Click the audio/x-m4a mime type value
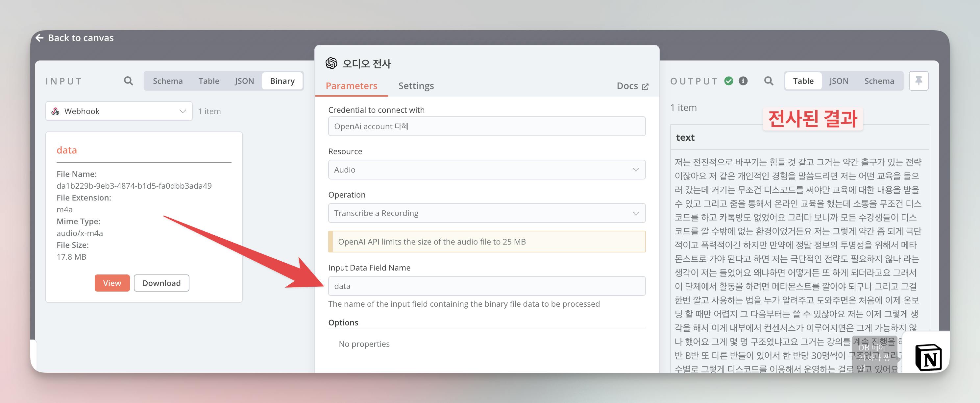Viewport: 980px width, 403px height. tap(80, 233)
